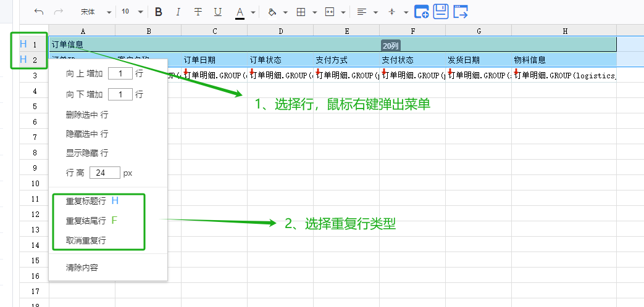Click the 订单信息 merged title cell
This screenshot has width=644, height=307.
(333, 44)
